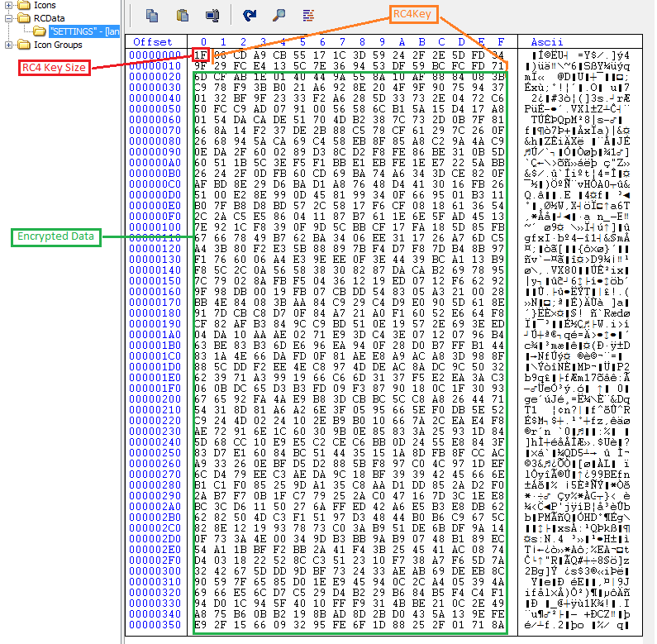
Task: Click Ascii text "ge´úJé" in row 00000200
Action: click(x=545, y=399)
